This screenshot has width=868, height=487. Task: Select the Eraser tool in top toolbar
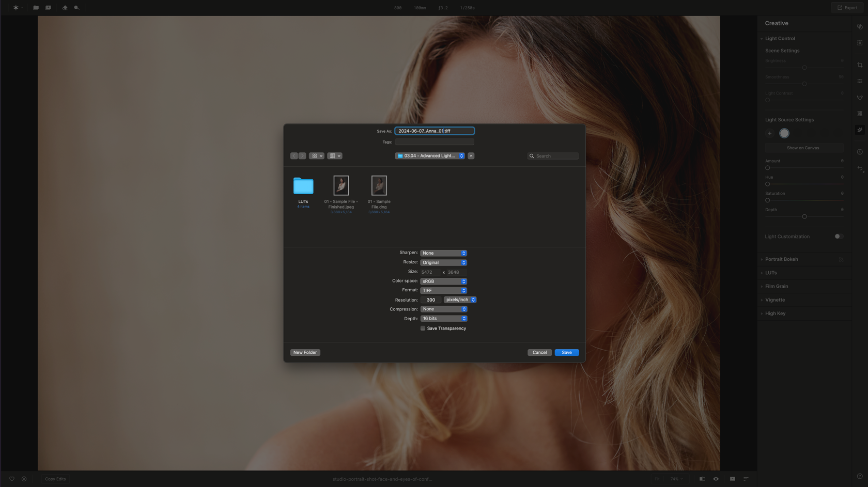[x=65, y=8]
